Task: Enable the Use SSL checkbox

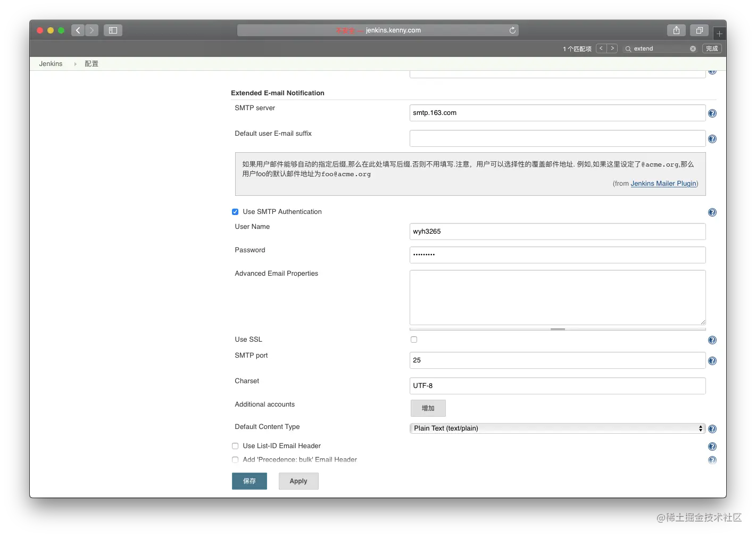Action: [414, 340]
